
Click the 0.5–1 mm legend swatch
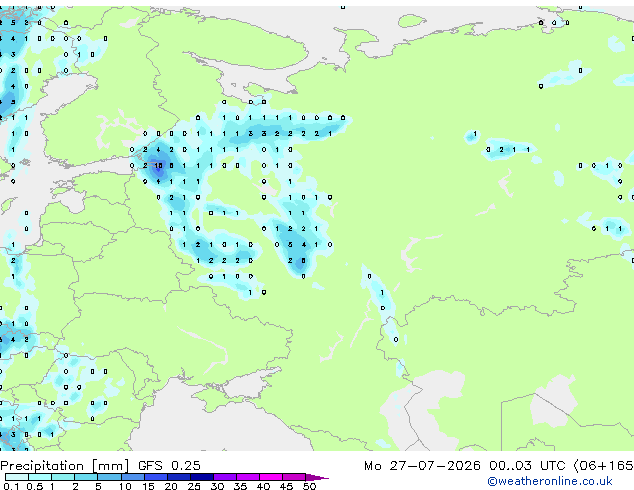[40, 477]
